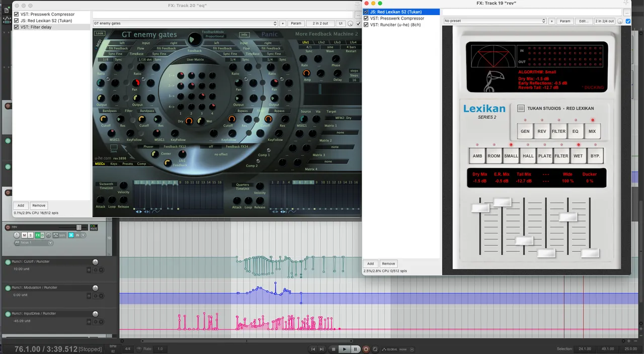This screenshot has width=644, height=354.
Task: Open the rev track envelope (trim) button
Action: pos(54,235)
